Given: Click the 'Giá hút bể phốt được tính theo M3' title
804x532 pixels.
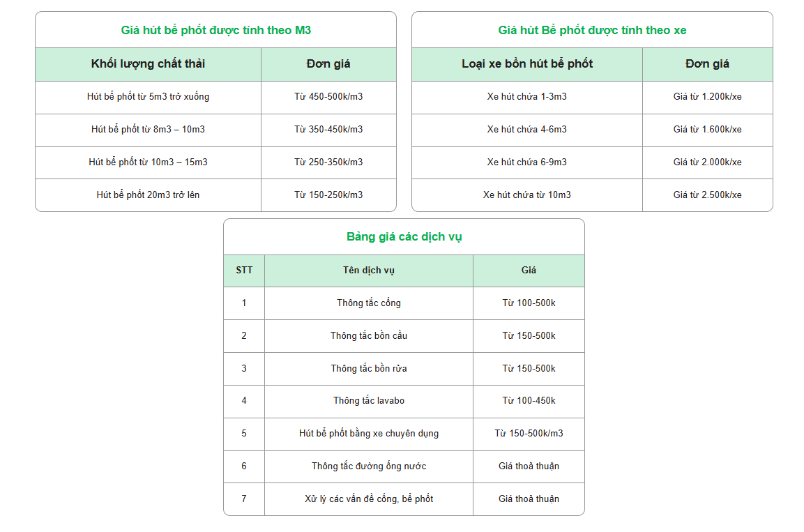Looking at the screenshot, I should [215, 30].
